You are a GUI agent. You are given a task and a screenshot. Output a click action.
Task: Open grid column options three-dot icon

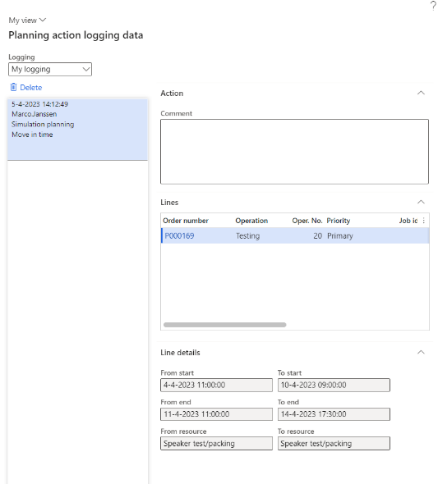pyautogui.click(x=423, y=220)
